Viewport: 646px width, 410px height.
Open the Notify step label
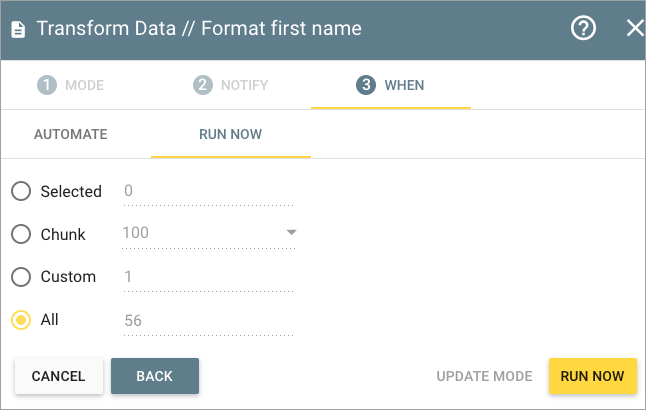coord(244,85)
